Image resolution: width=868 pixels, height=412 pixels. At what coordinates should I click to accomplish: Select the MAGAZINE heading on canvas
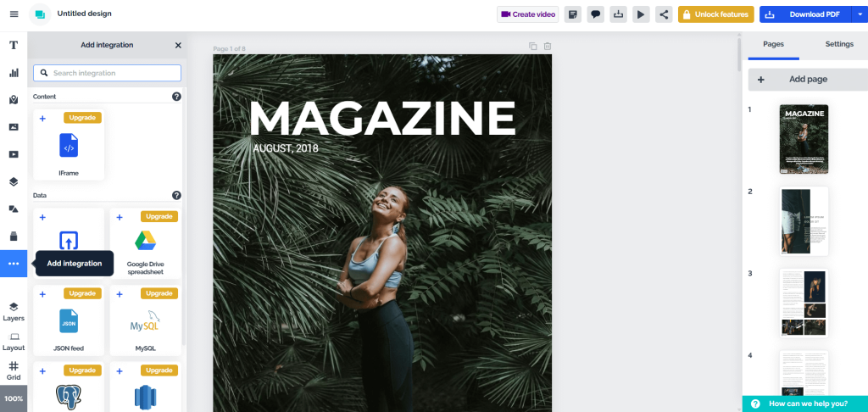pyautogui.click(x=382, y=118)
